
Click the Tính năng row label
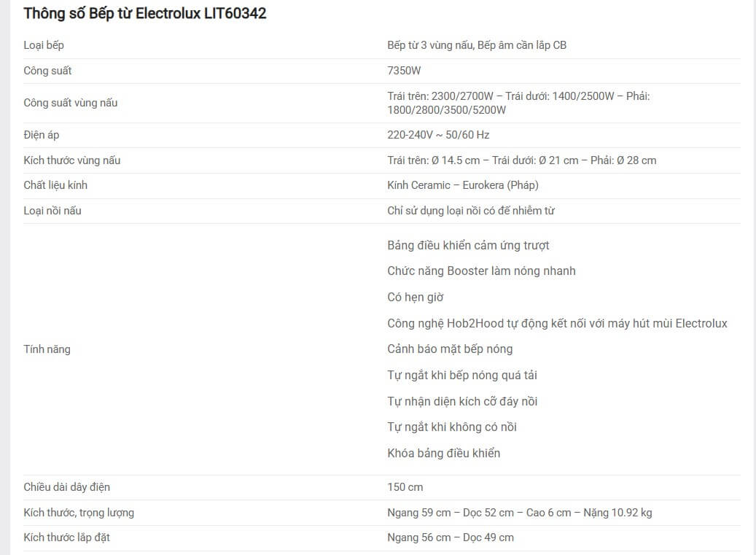coord(47,349)
